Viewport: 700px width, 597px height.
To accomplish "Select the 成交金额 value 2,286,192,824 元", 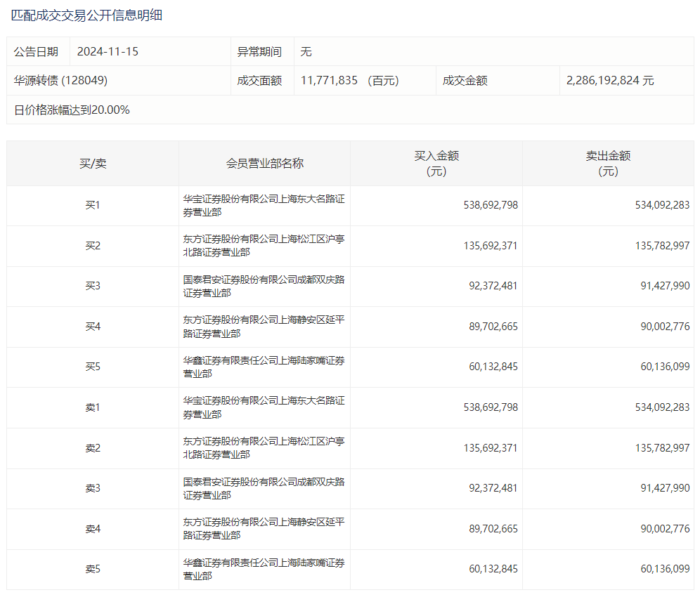I will point(610,81).
